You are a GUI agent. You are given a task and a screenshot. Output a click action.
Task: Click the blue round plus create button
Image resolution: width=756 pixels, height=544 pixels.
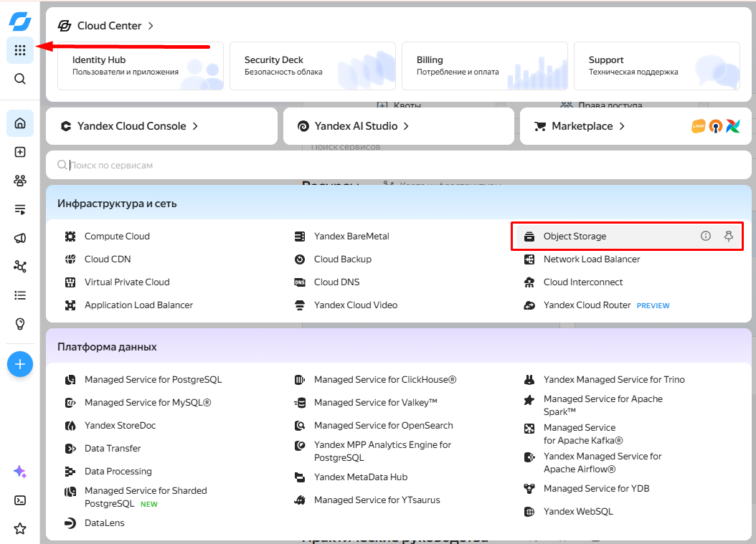[20, 364]
